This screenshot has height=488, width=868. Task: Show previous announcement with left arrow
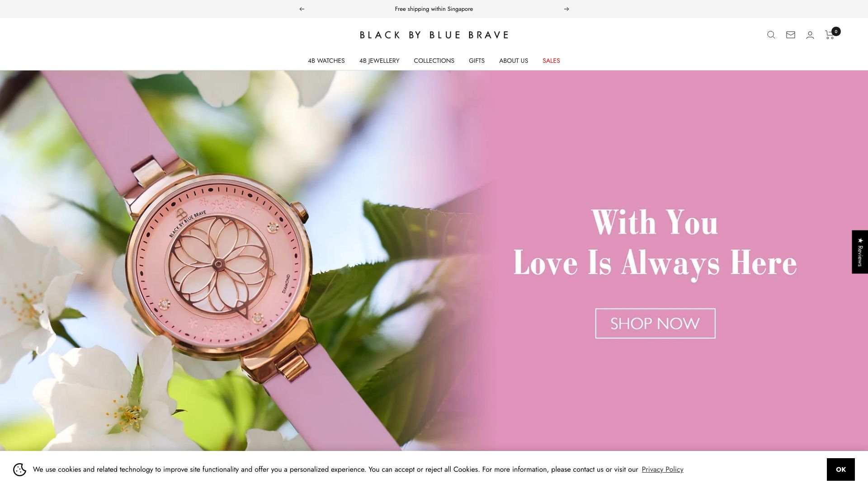click(302, 9)
